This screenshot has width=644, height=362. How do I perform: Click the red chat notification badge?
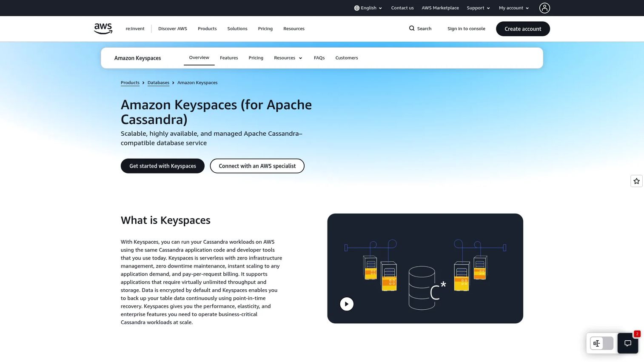(x=637, y=334)
